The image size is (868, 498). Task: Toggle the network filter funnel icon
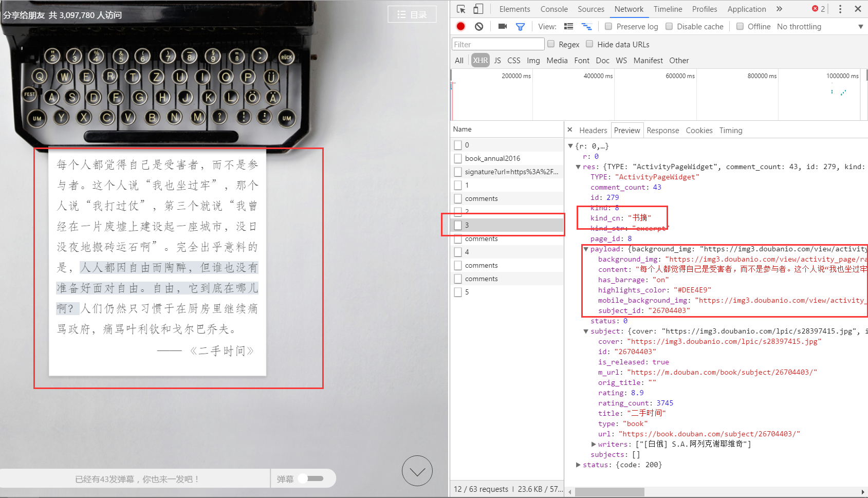[520, 27]
